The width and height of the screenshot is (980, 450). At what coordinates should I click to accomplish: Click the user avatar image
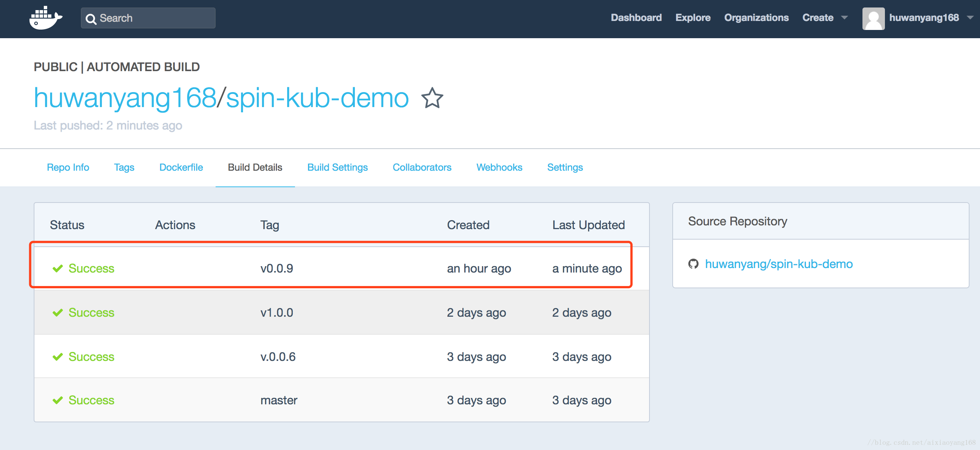(x=873, y=18)
